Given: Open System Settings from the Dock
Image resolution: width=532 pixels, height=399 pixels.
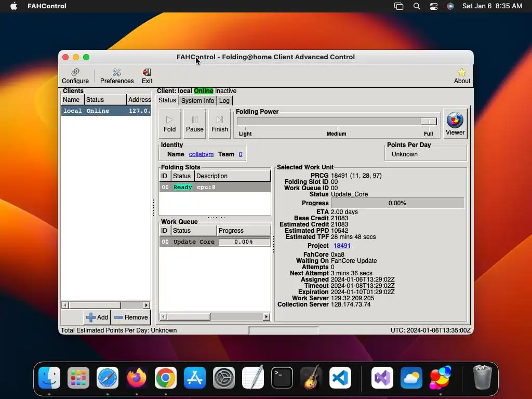Looking at the screenshot, I should (x=223, y=377).
